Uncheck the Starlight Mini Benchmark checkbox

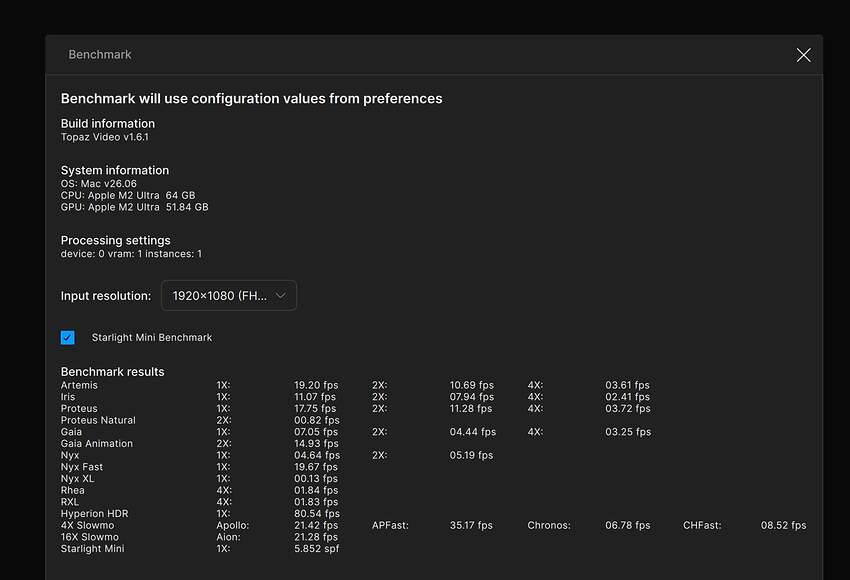tap(68, 337)
